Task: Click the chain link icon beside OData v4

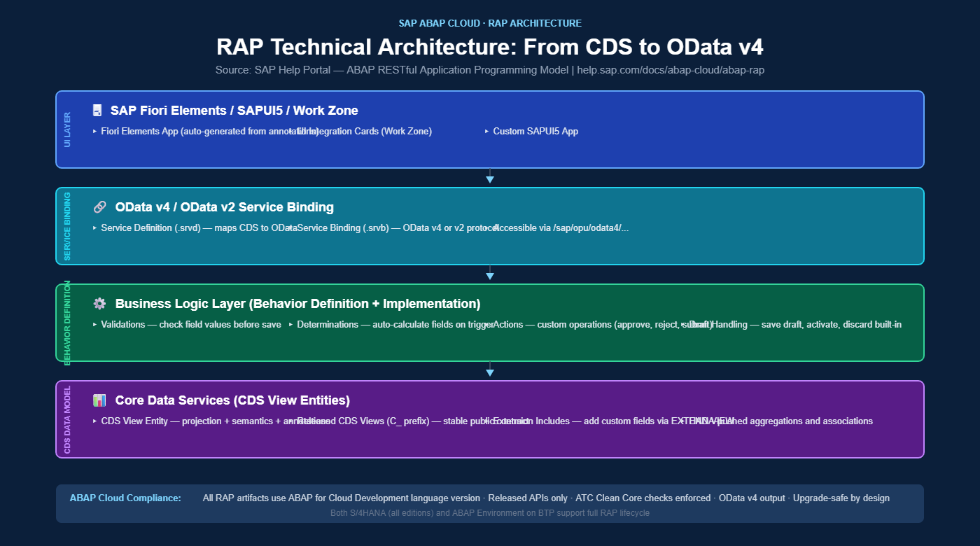Action: [99, 207]
